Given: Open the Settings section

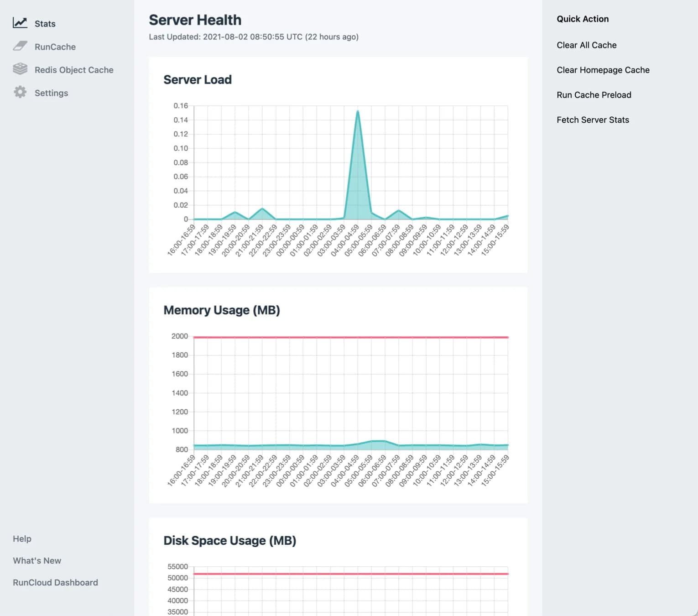Looking at the screenshot, I should point(51,93).
